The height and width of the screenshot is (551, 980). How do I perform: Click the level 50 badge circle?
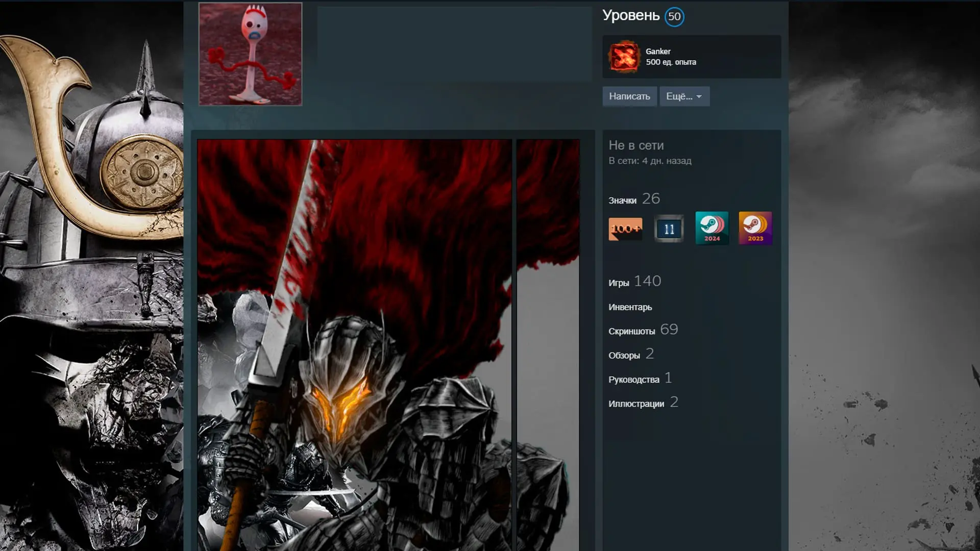(x=674, y=17)
